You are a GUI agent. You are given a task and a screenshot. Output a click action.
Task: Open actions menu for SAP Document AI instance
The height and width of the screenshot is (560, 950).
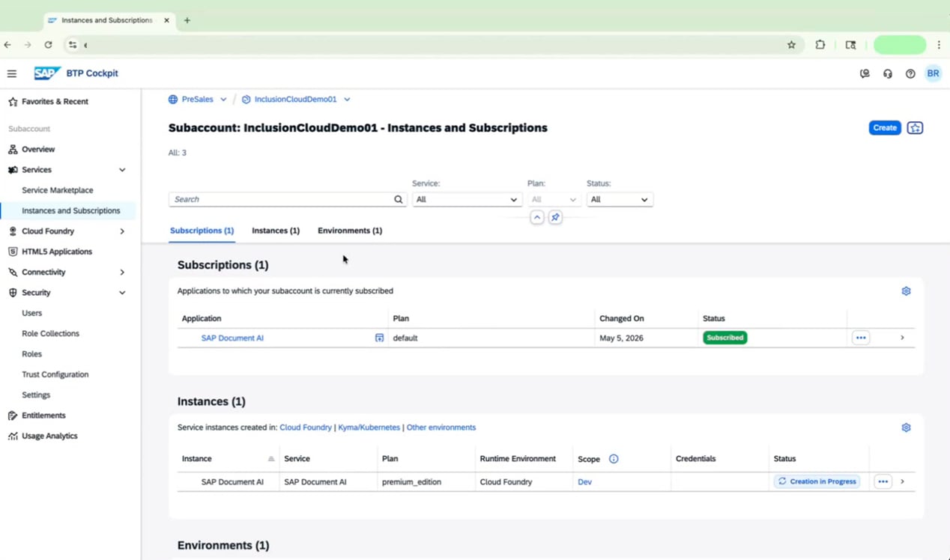click(x=883, y=481)
